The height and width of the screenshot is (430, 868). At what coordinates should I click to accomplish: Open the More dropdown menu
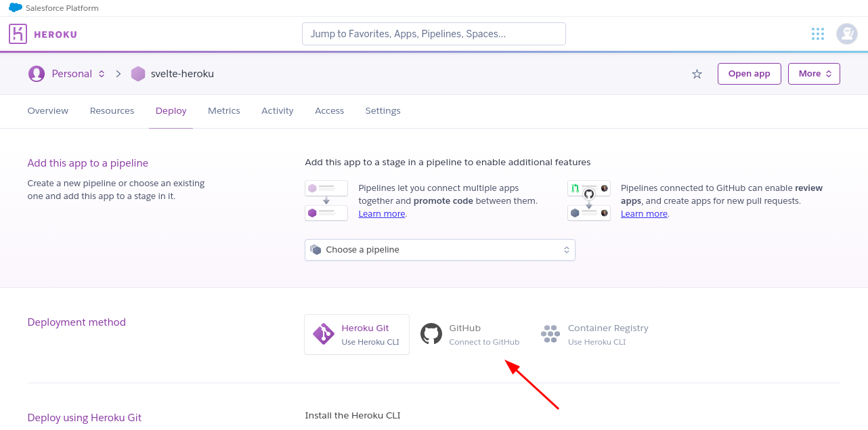click(x=814, y=74)
